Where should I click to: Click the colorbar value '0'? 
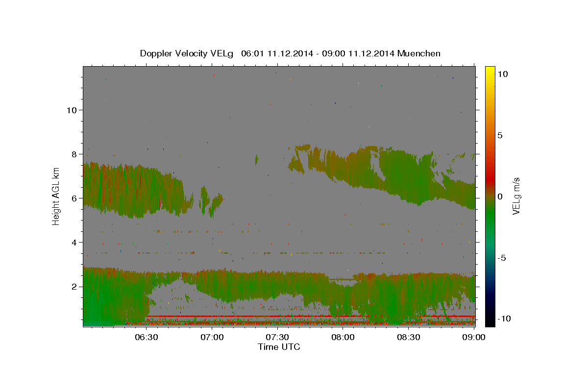tap(500, 196)
